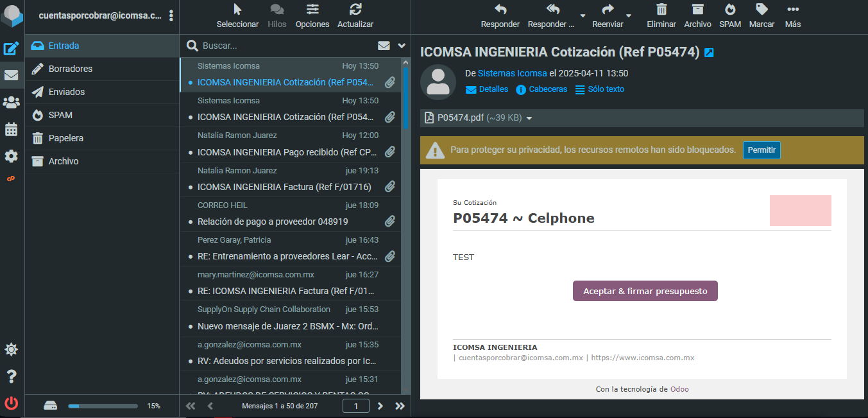Expand search options chevron
Viewport: 868px width, 418px height.
pos(402,46)
